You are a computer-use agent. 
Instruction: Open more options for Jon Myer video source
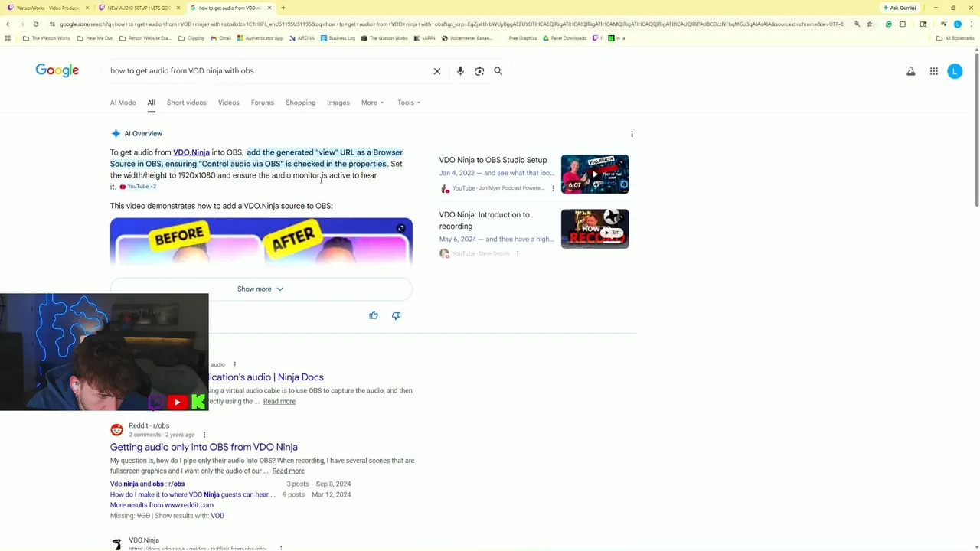pos(553,188)
